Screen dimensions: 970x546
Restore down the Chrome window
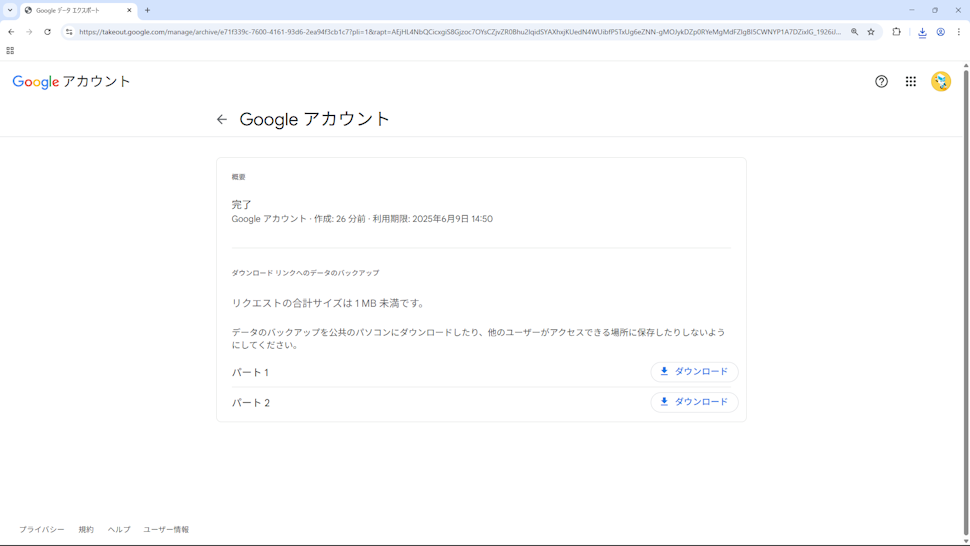(935, 10)
